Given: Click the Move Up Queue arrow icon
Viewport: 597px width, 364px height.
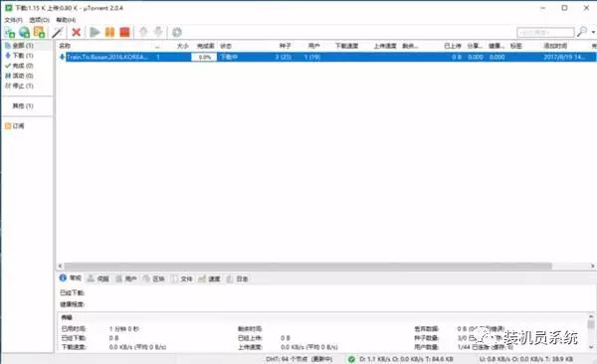Looking at the screenshot, I should coord(143,32).
